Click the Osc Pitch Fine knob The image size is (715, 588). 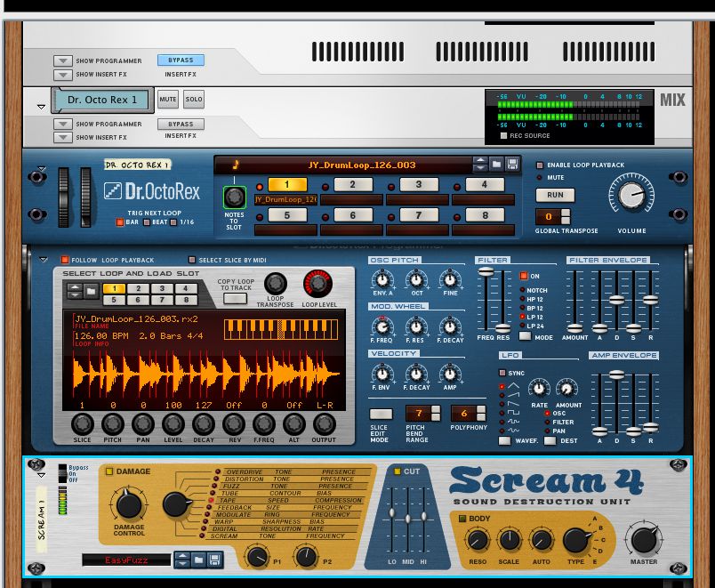(450, 279)
